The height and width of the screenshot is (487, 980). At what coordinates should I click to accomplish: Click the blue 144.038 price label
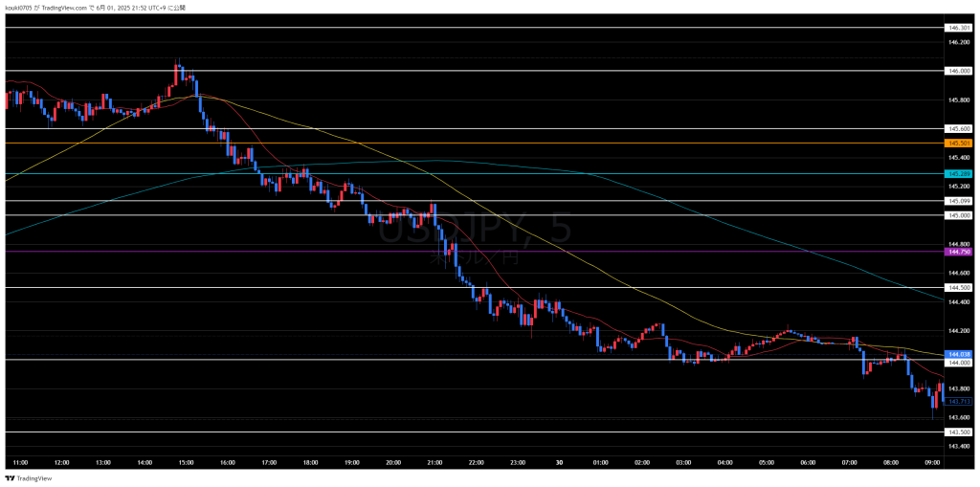point(958,354)
